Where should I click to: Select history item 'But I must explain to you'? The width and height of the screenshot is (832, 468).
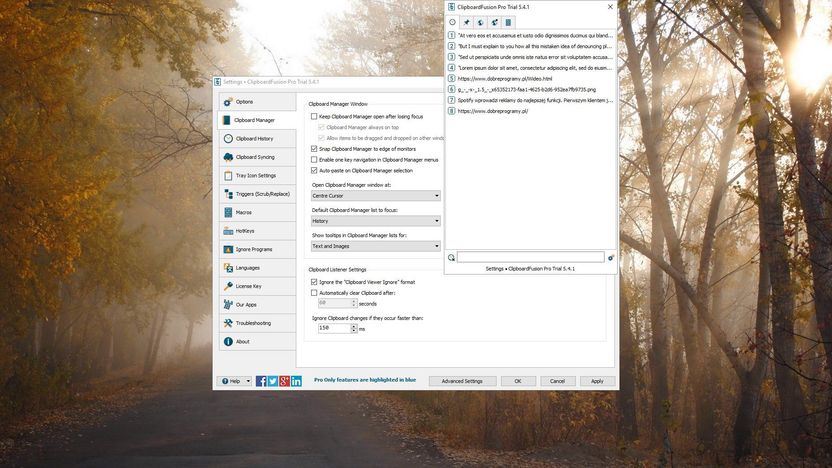(x=531, y=46)
